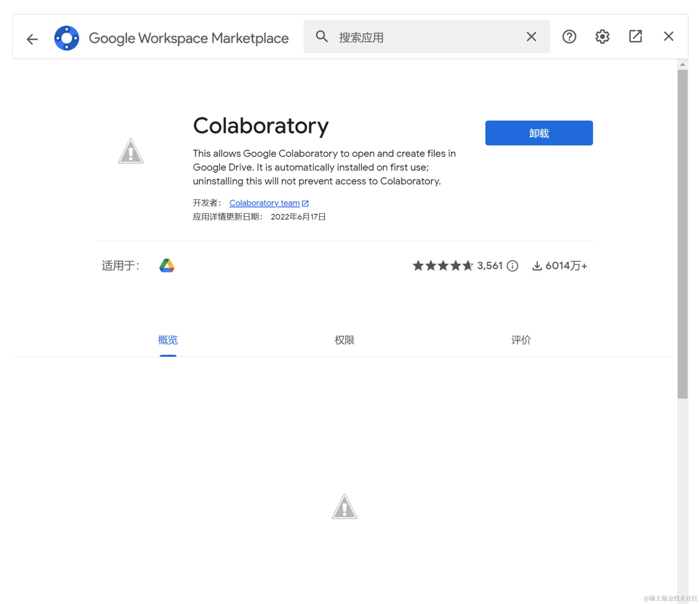700x604 pixels.
Task: Click the Google Drive icon next to 适用于
Action: [x=167, y=265]
